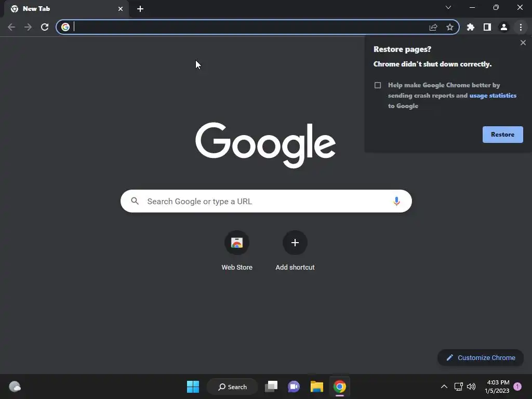532x399 pixels.
Task: Click the Restore button
Action: (502, 135)
